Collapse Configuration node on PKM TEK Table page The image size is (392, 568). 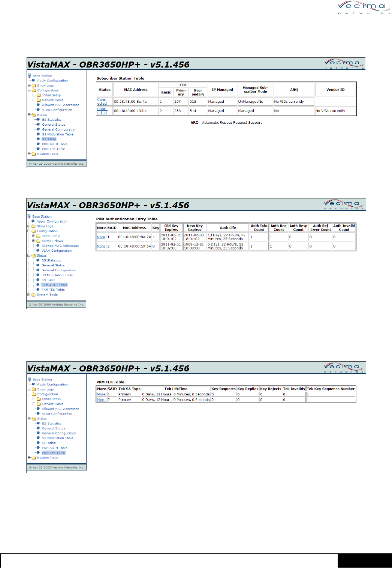click(x=29, y=394)
